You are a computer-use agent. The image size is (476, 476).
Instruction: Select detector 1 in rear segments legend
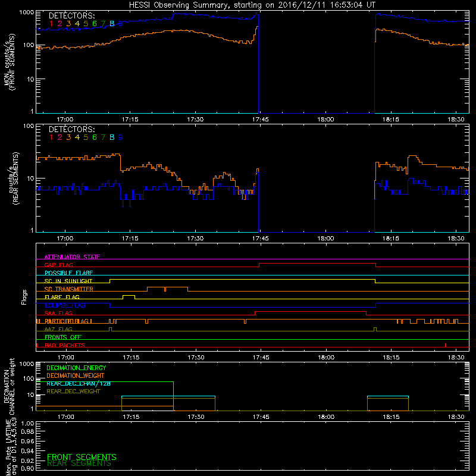[51, 137]
